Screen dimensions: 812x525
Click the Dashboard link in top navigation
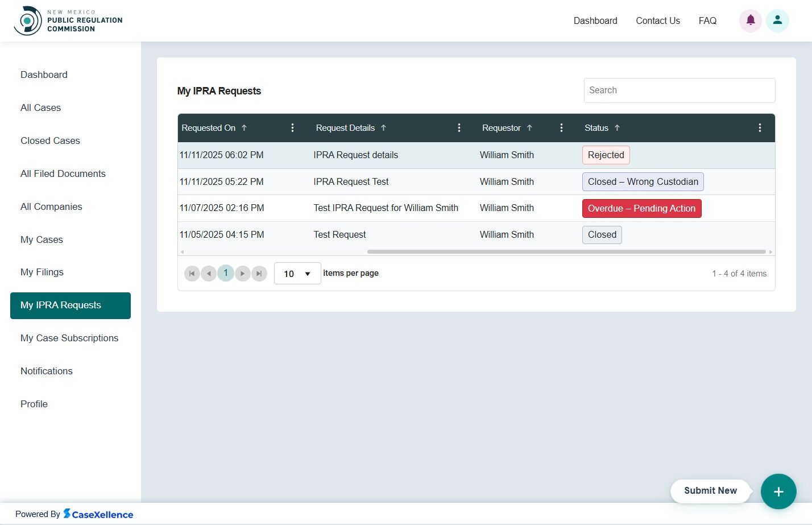(595, 20)
